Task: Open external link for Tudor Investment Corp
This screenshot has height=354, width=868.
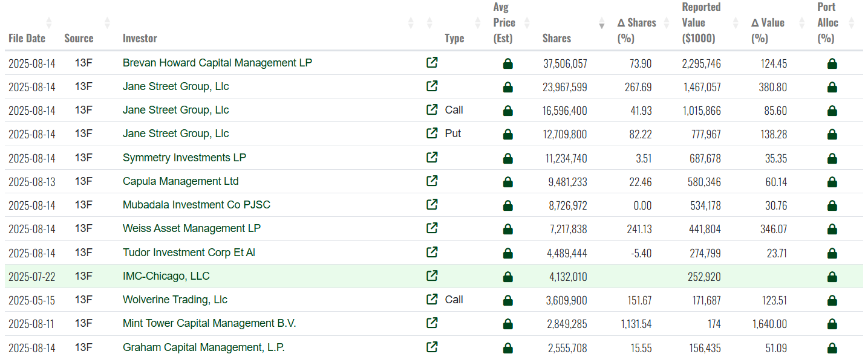Action: tap(432, 251)
